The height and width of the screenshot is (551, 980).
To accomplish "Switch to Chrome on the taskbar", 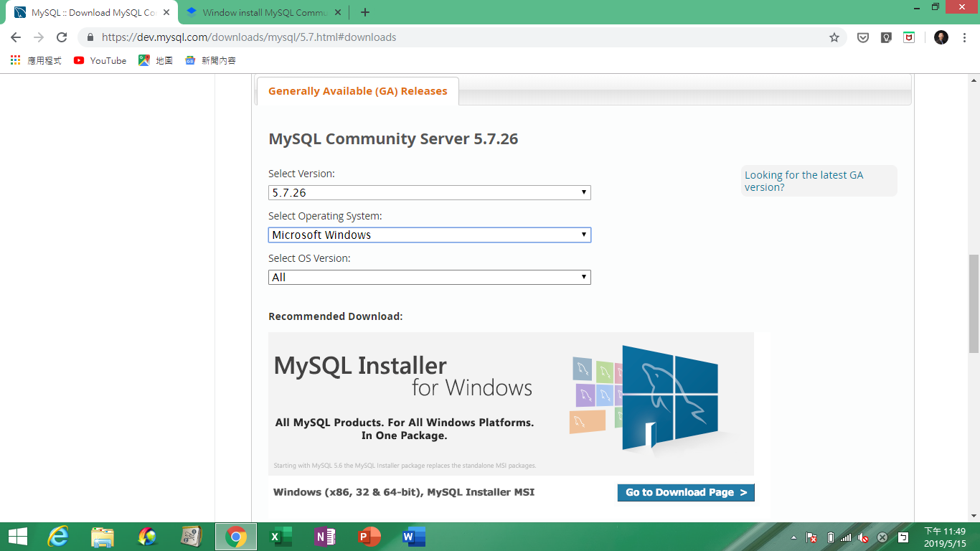I will point(236,537).
